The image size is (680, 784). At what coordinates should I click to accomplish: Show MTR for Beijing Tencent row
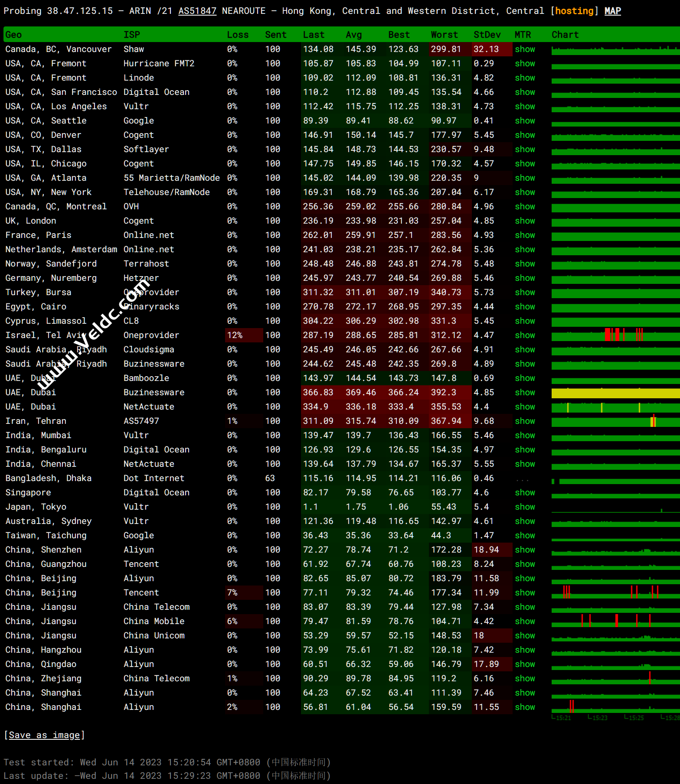click(525, 593)
